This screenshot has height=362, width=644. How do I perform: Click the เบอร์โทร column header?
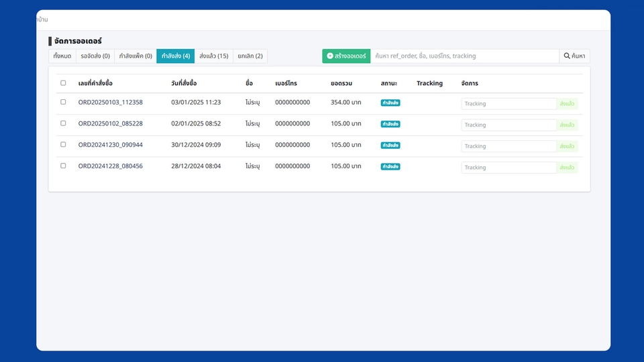click(286, 83)
